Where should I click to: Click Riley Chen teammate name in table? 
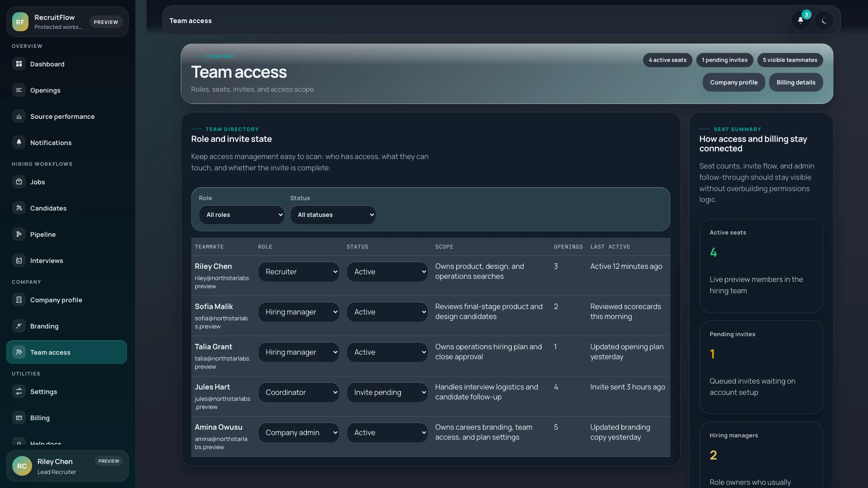click(213, 267)
